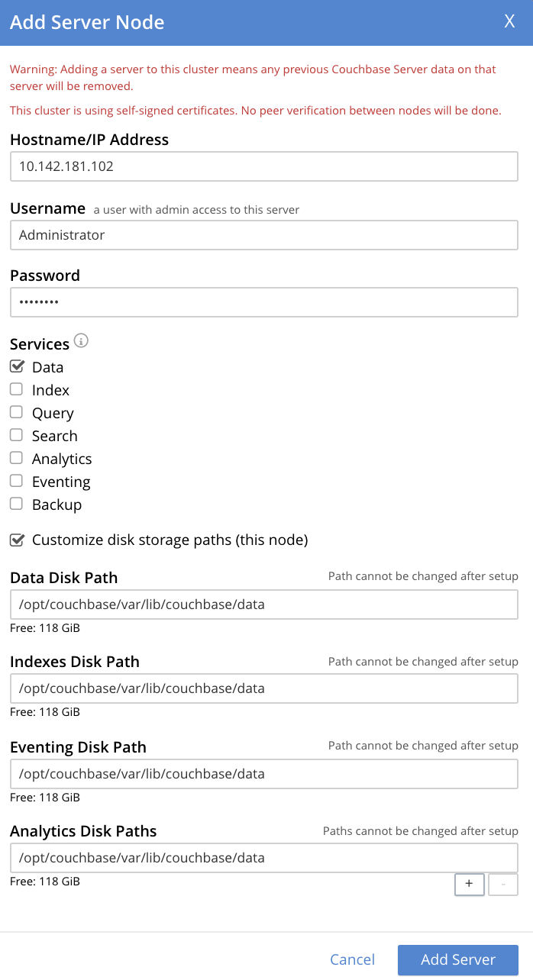Screen dimensions: 533x980
Task: Click the minus icon beside analytics paths
Action: [x=502, y=884]
